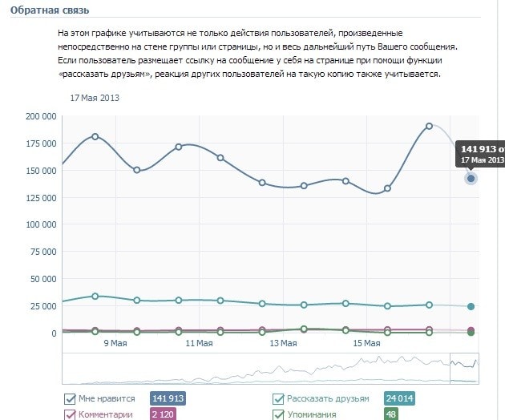Click the likes point near 150 000 after 9 Мая

click(137, 170)
